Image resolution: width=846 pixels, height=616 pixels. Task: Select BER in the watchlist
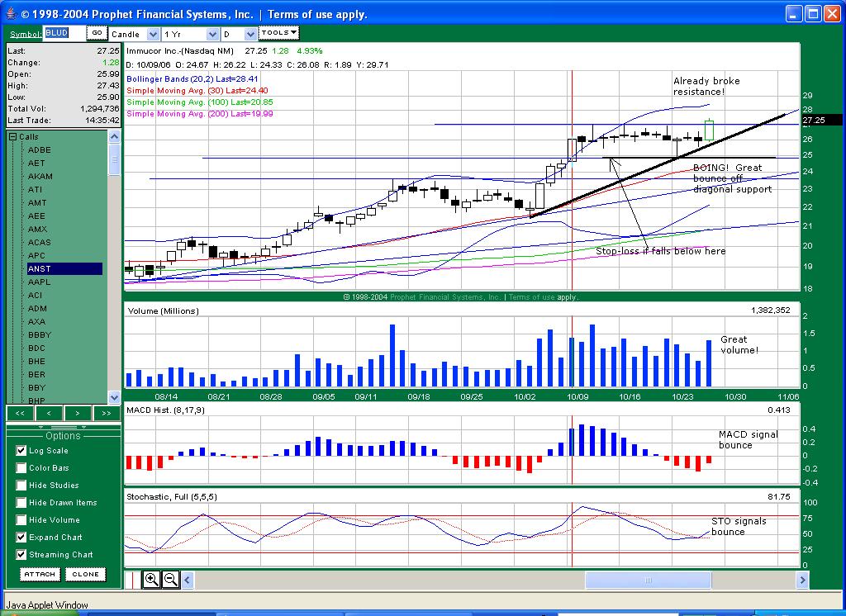36,374
